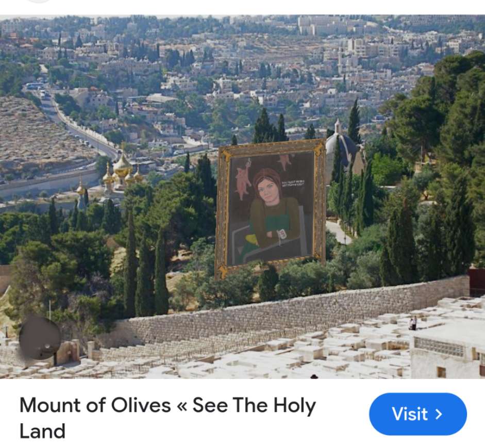The width and height of the screenshot is (485, 448).
Task: Click the blue Visit button
Action: tap(418, 413)
